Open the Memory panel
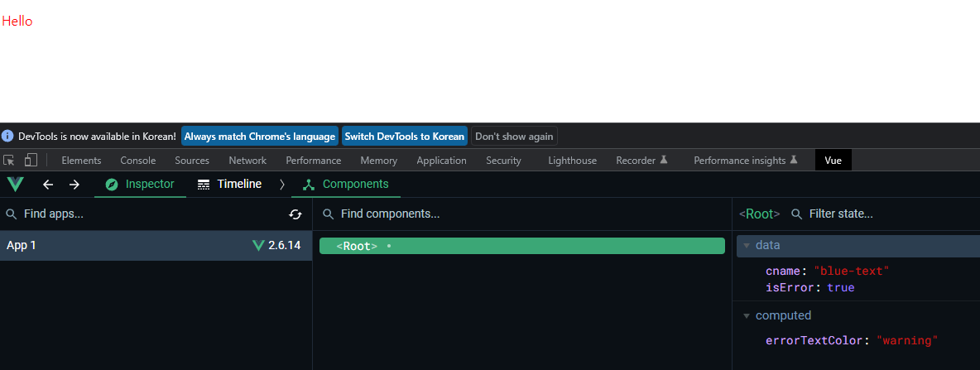The width and height of the screenshot is (980, 370). 379,161
